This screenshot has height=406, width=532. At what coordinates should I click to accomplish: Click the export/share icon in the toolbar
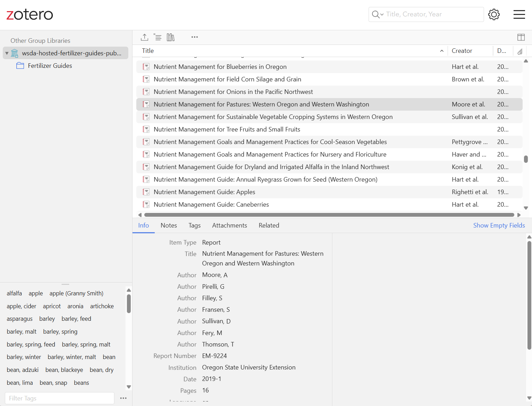[144, 37]
